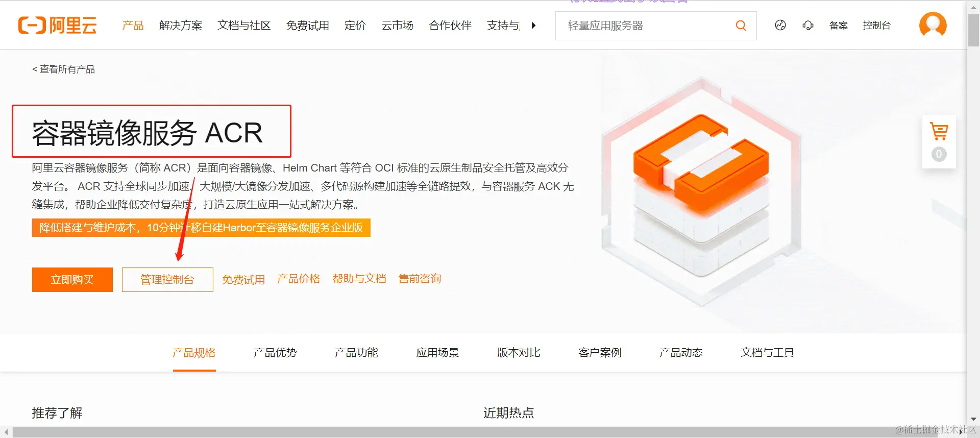980x438 pixels.
Task: Expand navigation with the right arrow
Action: (533, 26)
